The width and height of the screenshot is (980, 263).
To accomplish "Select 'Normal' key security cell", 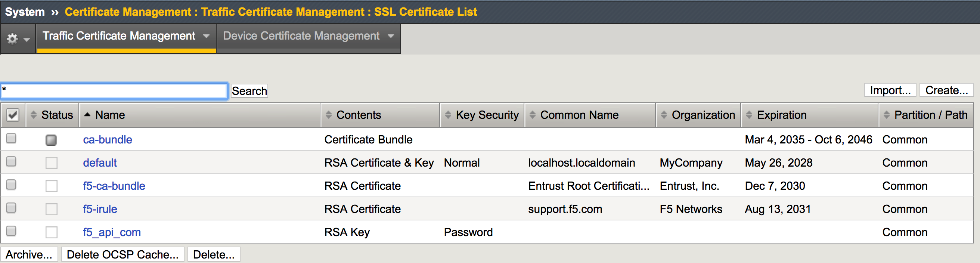I will (x=462, y=163).
